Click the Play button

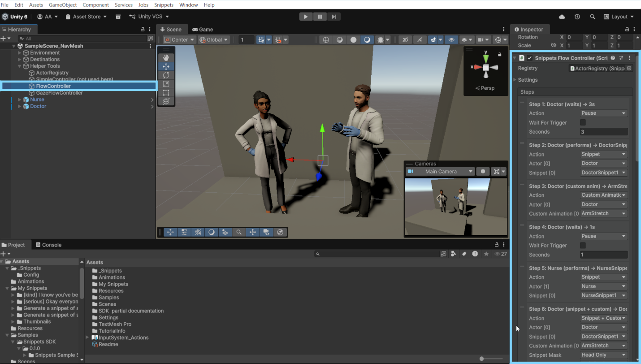click(305, 17)
